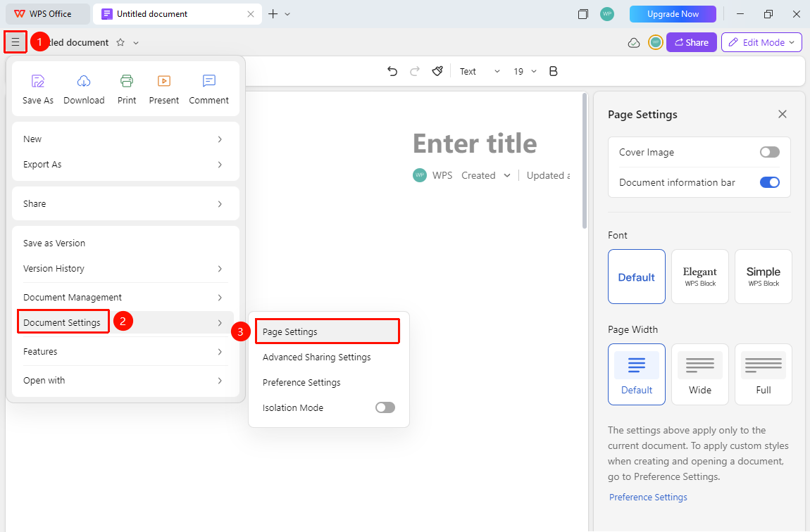Click the Upgrade Now button
The width and height of the screenshot is (810, 532).
click(673, 14)
